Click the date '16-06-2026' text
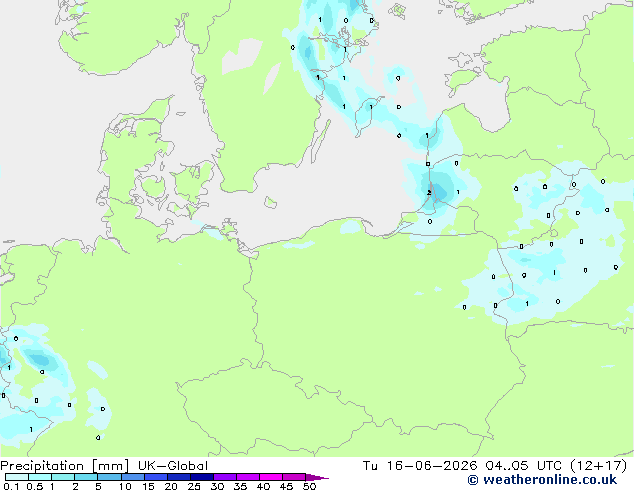 (x=431, y=466)
